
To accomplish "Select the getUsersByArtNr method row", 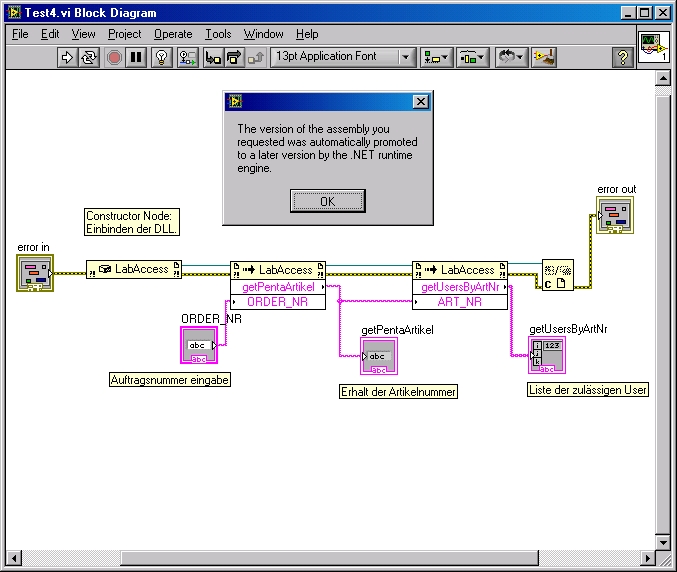I will pyautogui.click(x=460, y=287).
